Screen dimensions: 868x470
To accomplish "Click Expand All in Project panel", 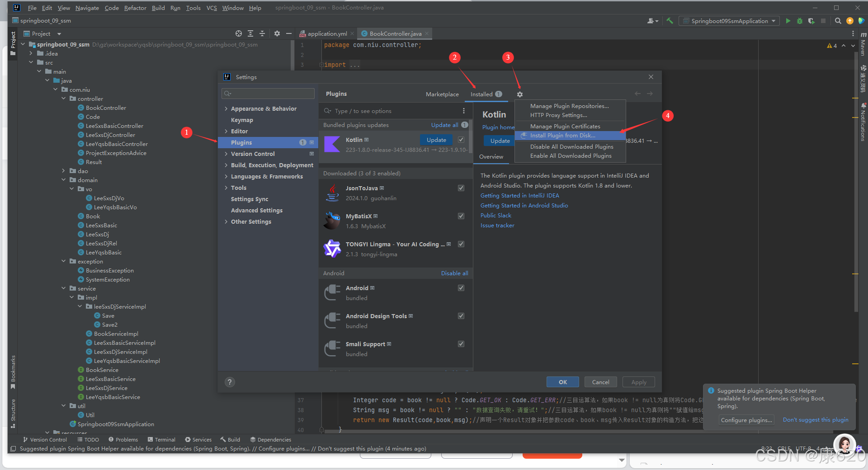I will tap(250, 33).
